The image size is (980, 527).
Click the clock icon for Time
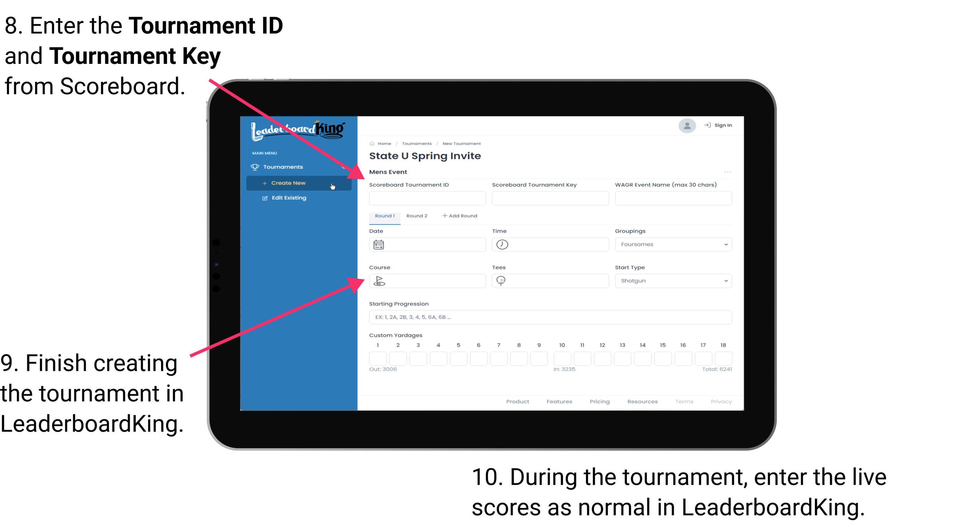click(x=502, y=244)
